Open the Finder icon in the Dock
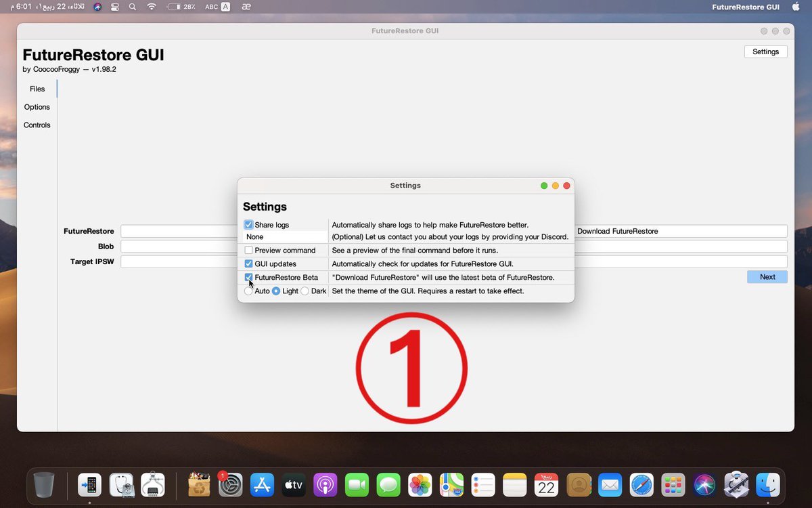Screen dimensions: 812x508 (768, 485)
